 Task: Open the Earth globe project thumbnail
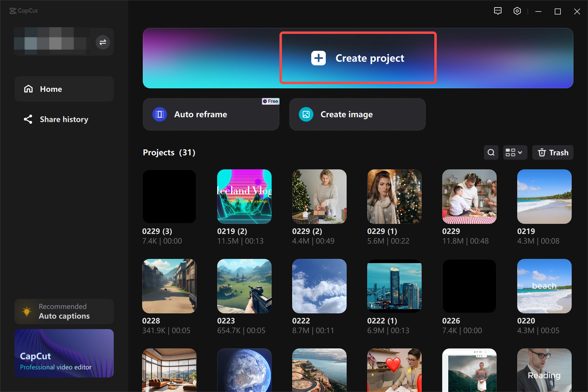[244, 370]
